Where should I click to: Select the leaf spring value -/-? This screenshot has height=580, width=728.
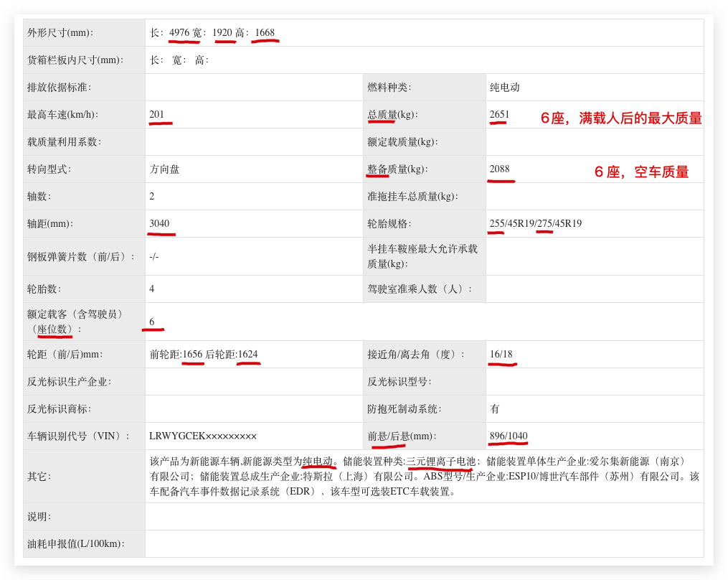click(x=154, y=256)
